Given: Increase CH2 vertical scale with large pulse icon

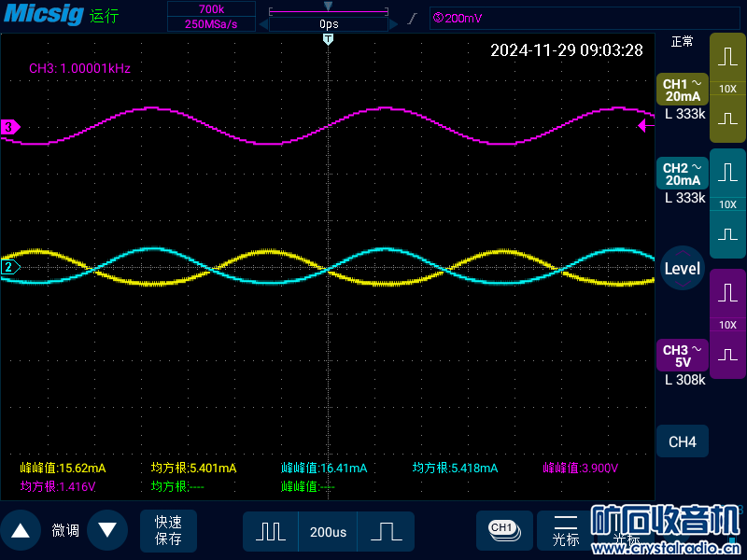Looking at the screenshot, I should click(x=727, y=173).
